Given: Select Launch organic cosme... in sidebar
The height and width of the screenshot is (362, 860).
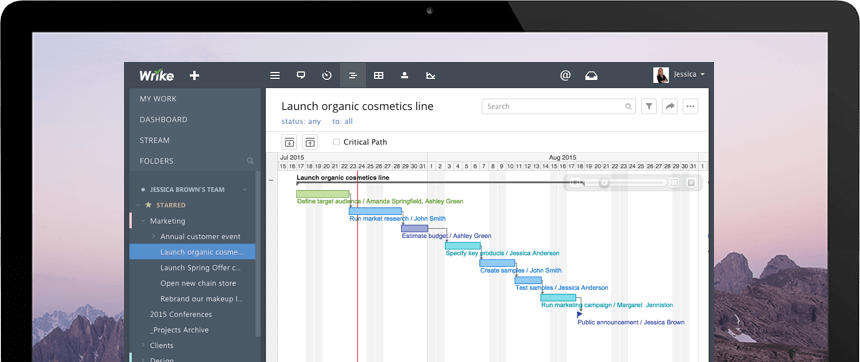Looking at the screenshot, I should [x=192, y=252].
